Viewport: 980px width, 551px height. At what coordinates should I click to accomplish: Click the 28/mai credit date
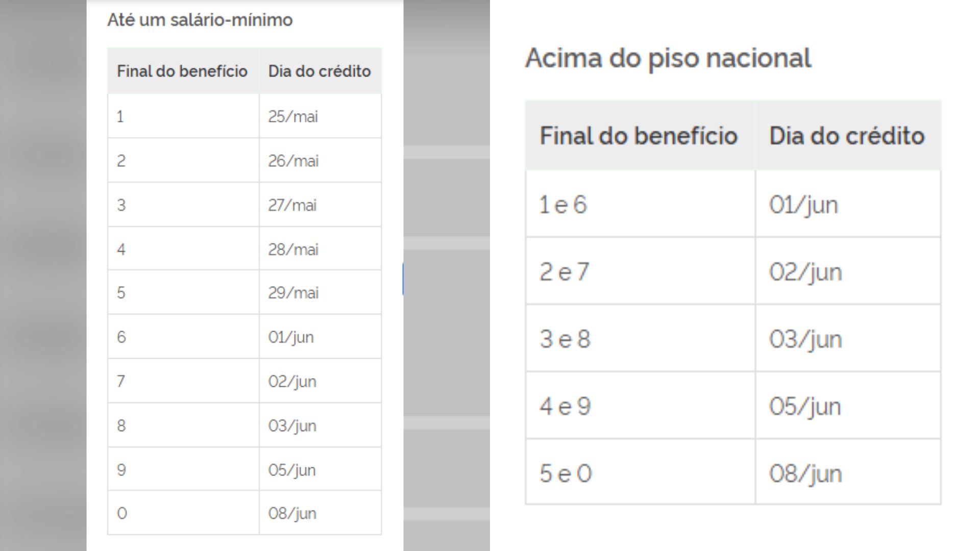pos(293,249)
